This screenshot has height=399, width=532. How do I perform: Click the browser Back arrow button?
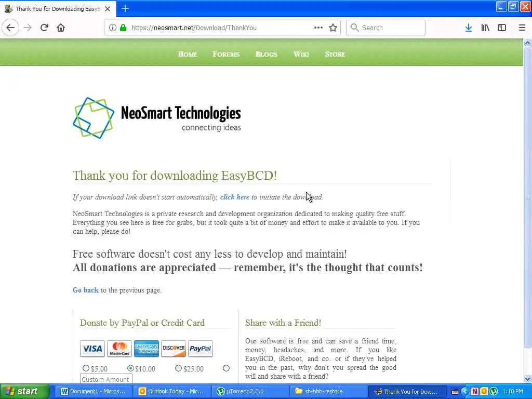pos(10,28)
